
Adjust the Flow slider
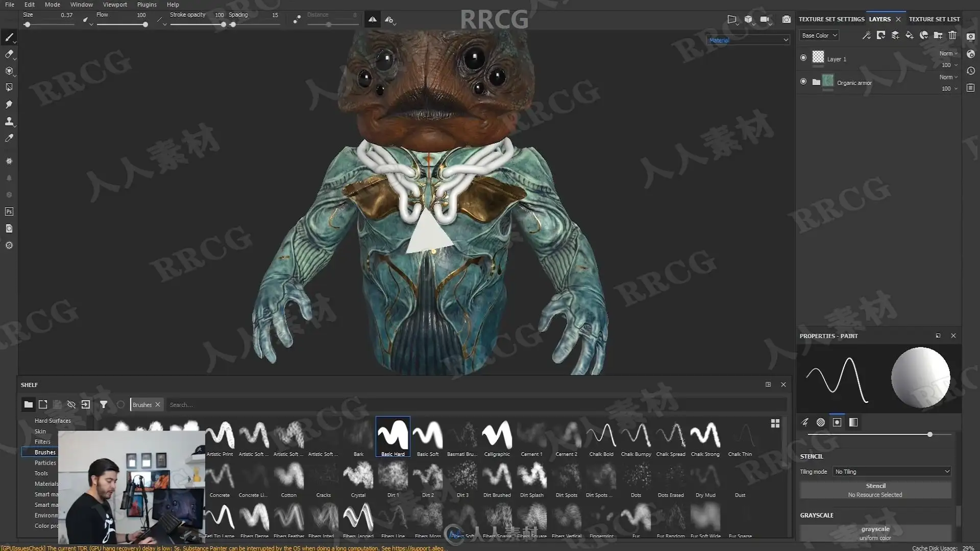[x=121, y=24]
